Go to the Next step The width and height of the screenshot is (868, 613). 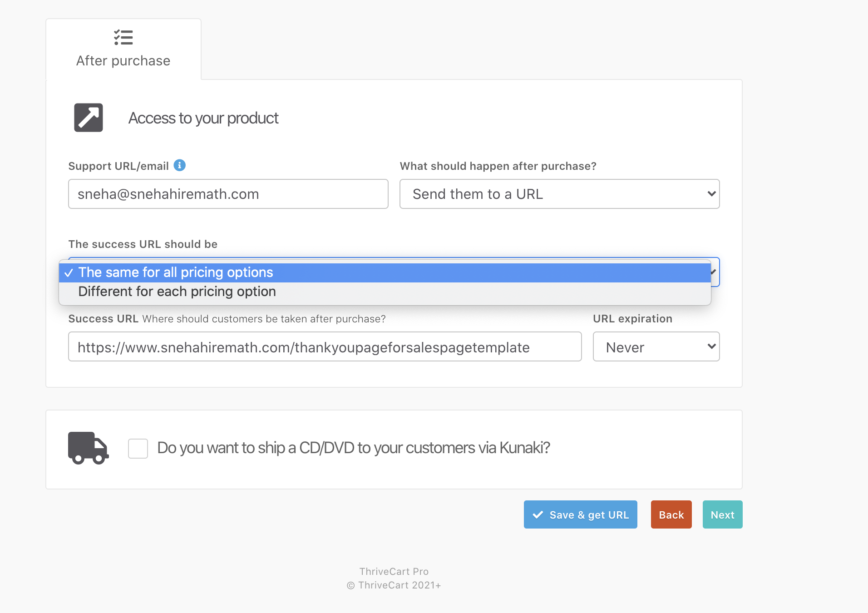722,514
